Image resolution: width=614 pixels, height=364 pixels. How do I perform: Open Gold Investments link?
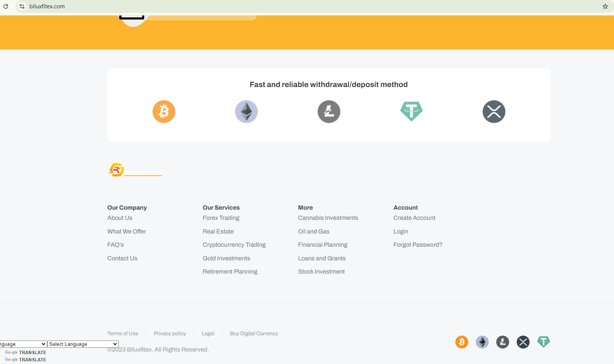(x=226, y=258)
